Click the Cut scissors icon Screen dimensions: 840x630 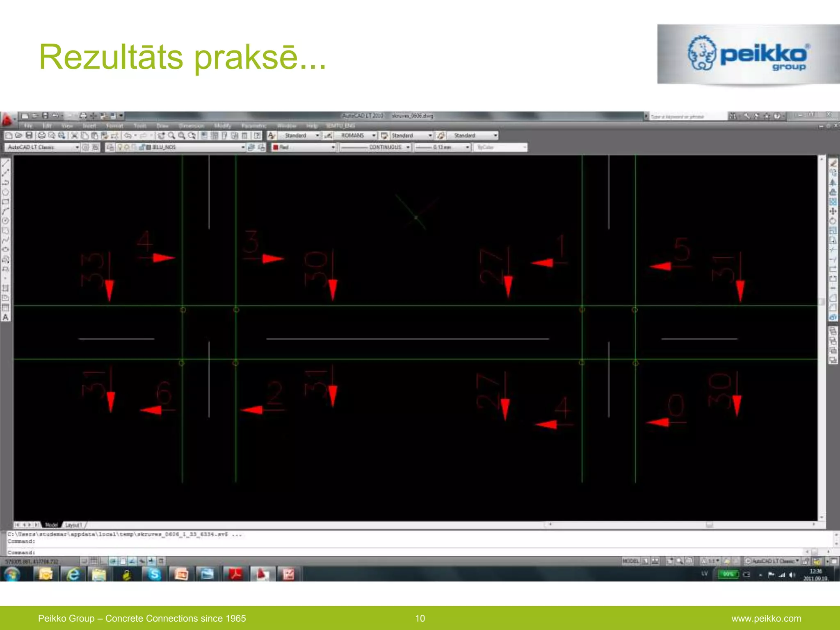tap(74, 135)
